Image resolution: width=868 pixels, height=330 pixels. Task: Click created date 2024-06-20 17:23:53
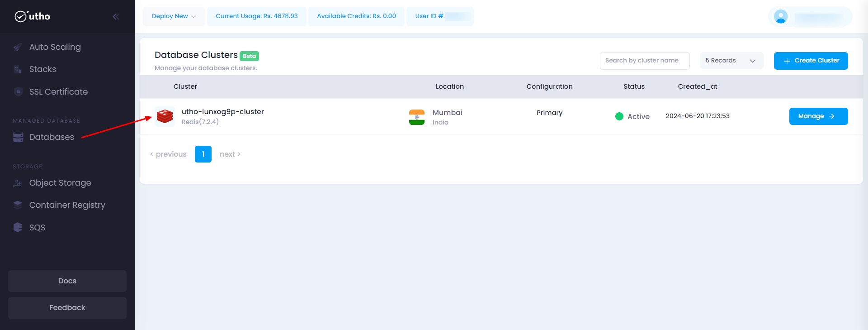click(698, 116)
